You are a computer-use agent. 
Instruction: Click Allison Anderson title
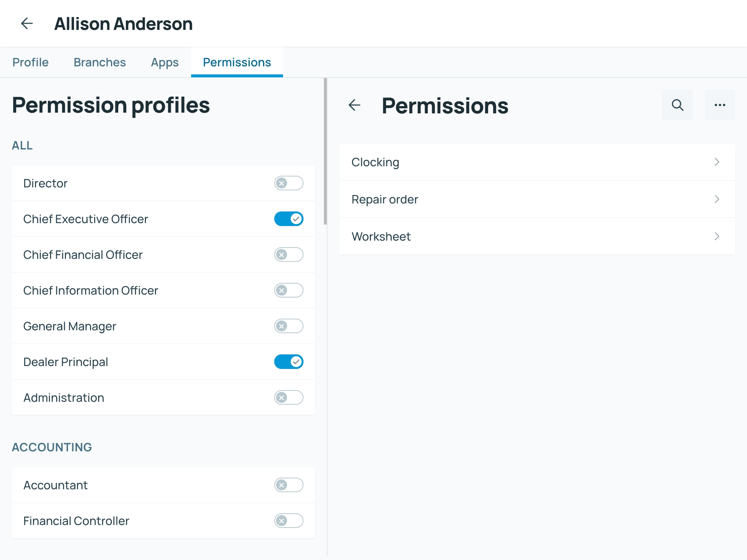tap(123, 24)
